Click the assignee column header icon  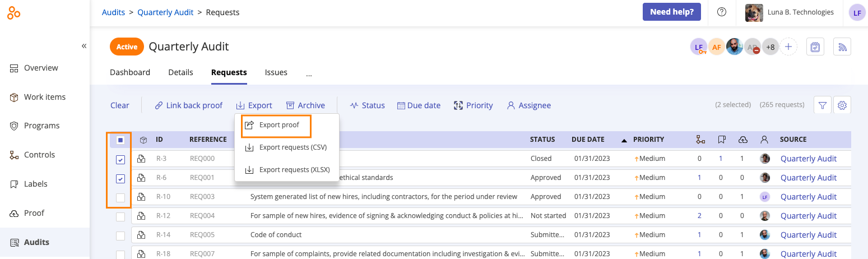(x=764, y=140)
